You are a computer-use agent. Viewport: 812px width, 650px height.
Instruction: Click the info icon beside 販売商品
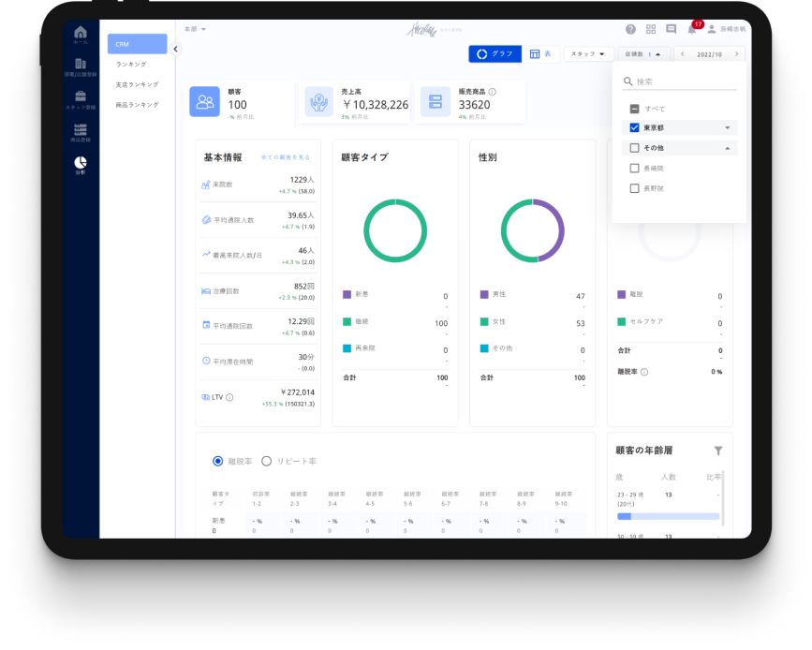(492, 92)
